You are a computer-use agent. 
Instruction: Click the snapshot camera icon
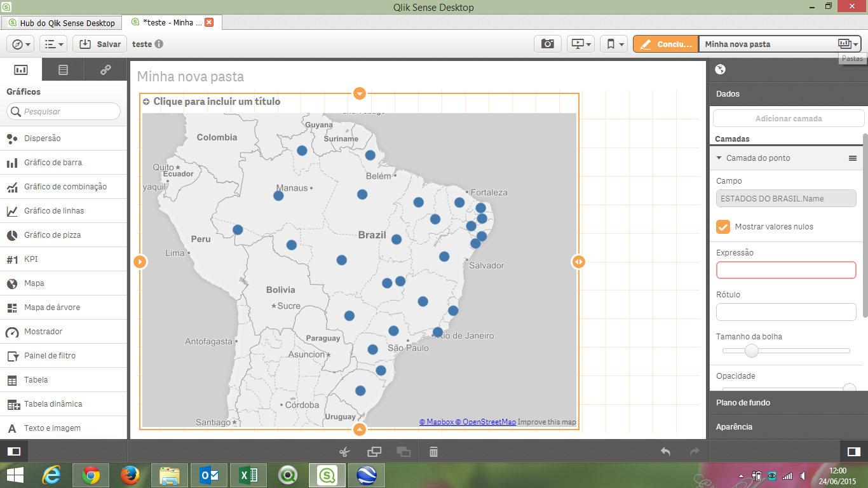547,44
